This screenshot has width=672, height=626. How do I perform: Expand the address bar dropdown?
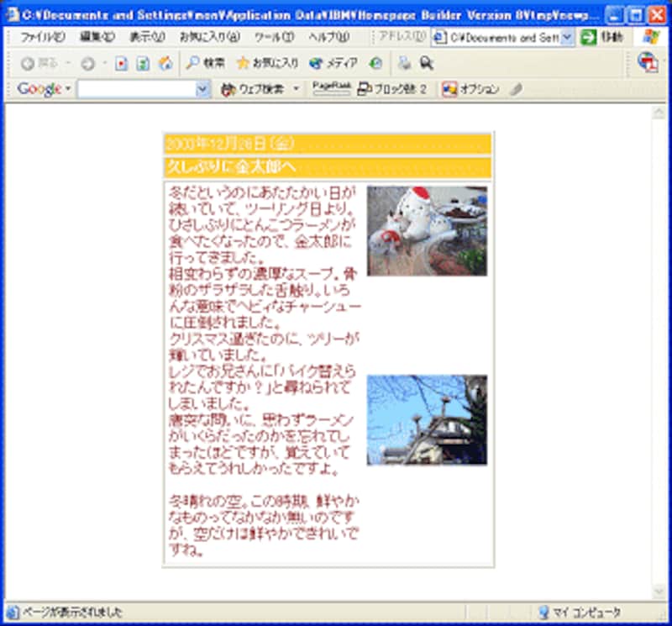pyautogui.click(x=567, y=38)
